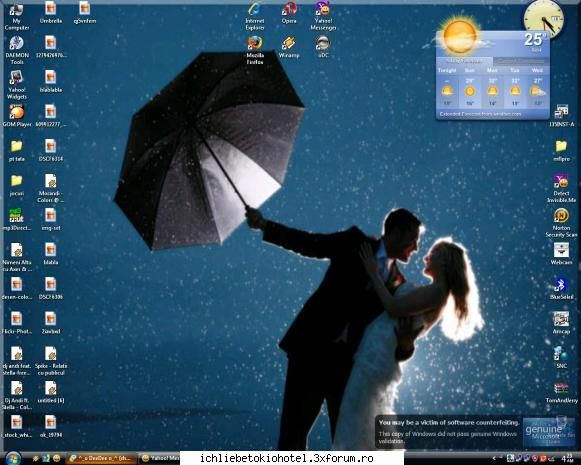
Task: Switch to the '^_o DeeDee o_^' taskbar window
Action: (x=101, y=459)
